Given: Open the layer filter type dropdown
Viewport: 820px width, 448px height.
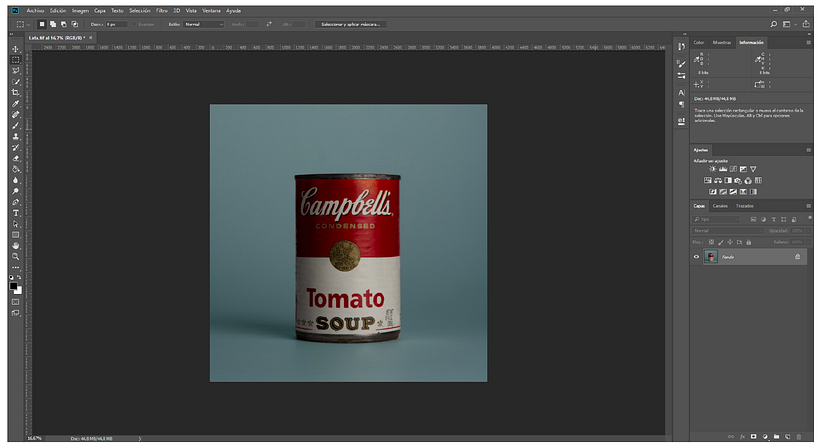Looking at the screenshot, I should click(716, 220).
